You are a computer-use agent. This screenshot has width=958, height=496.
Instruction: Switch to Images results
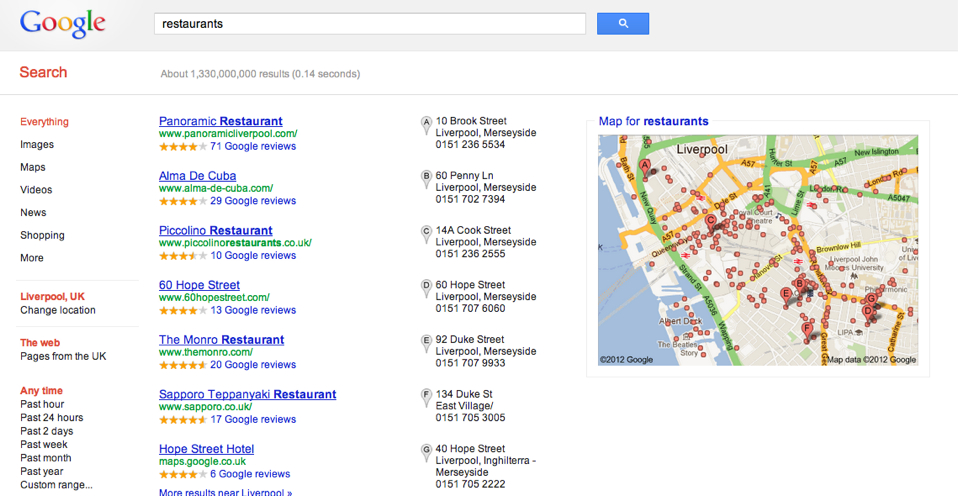pyautogui.click(x=37, y=145)
